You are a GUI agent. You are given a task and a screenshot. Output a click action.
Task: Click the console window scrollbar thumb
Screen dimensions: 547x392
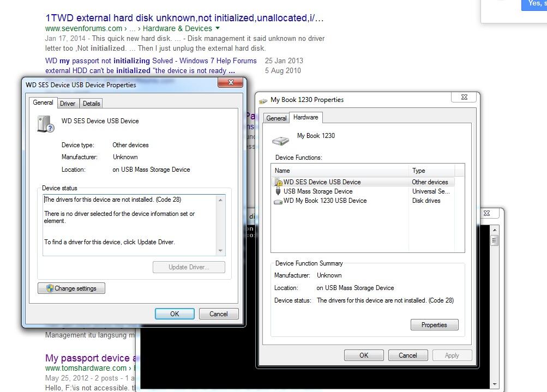(494, 240)
